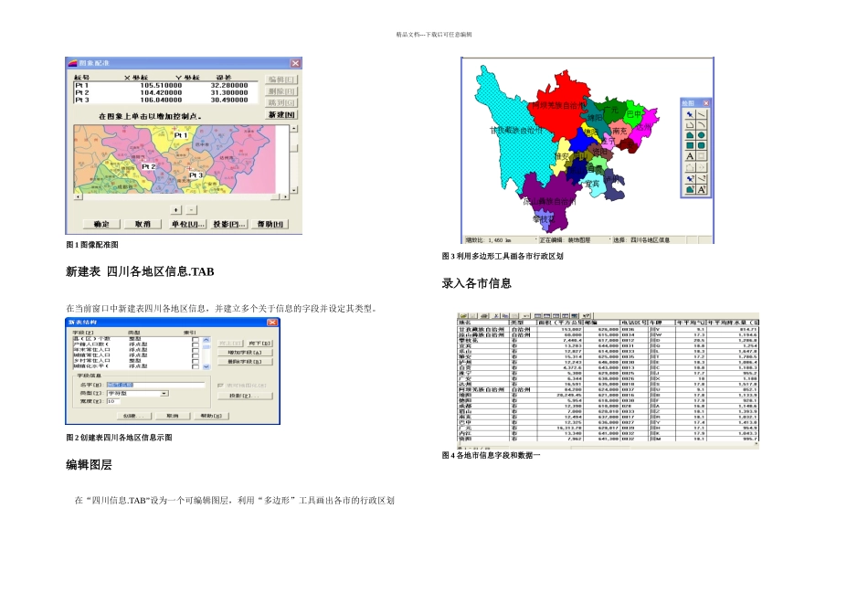Close the drawing toolbar palette

click(706, 103)
